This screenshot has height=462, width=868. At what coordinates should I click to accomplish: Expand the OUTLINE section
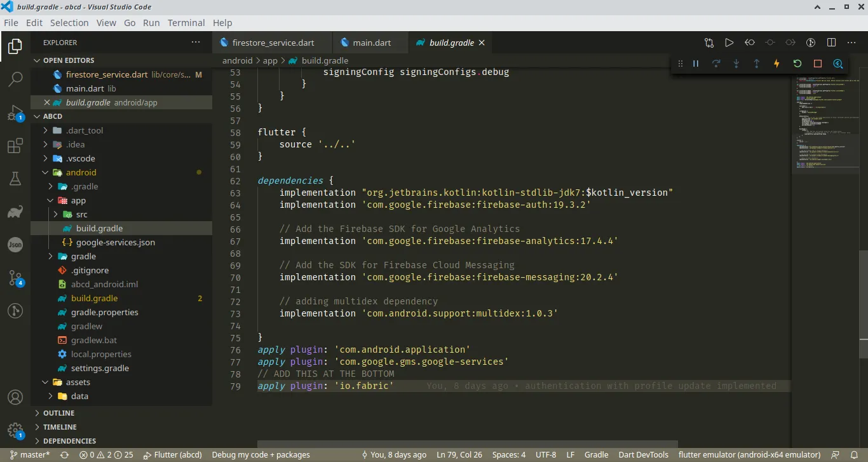[58, 413]
